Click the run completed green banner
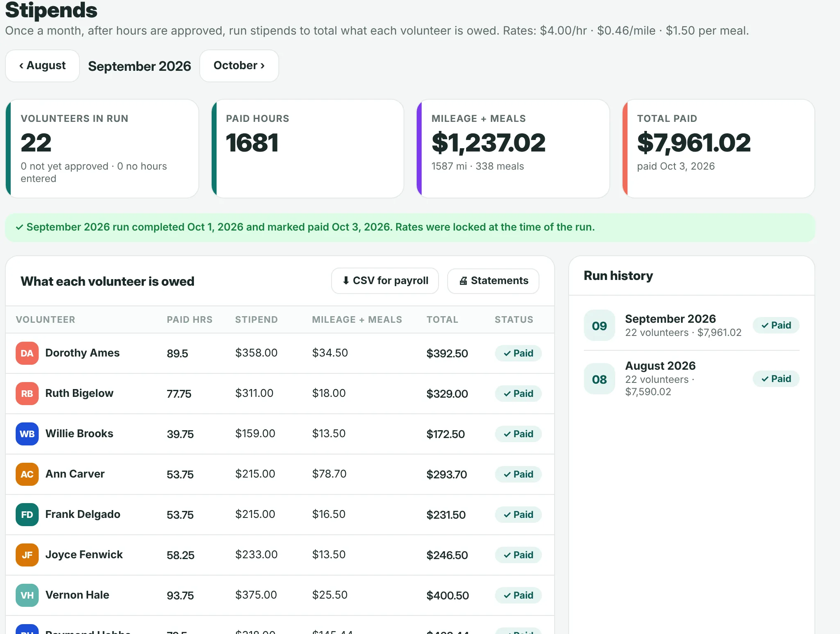 pyautogui.click(x=410, y=227)
